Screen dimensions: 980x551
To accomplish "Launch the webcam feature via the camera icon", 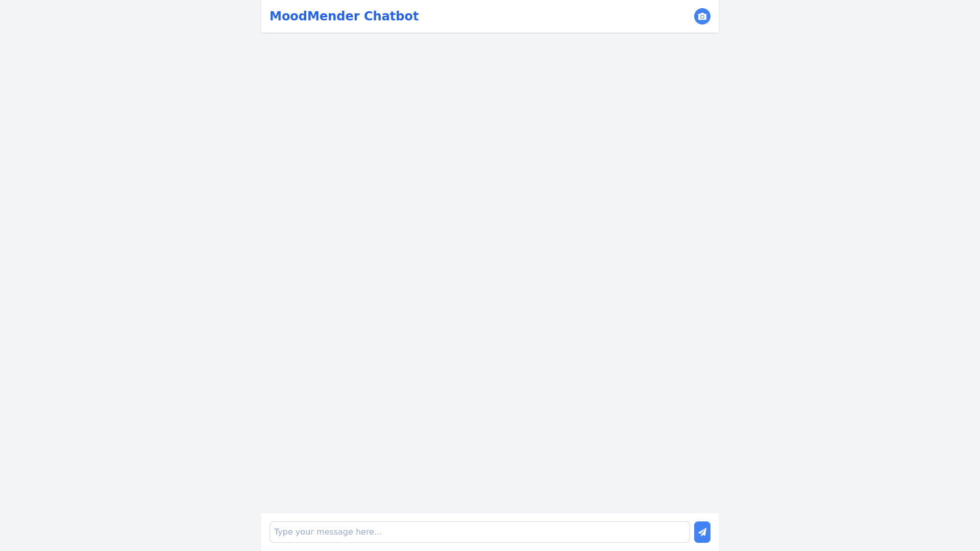I will tap(702, 16).
